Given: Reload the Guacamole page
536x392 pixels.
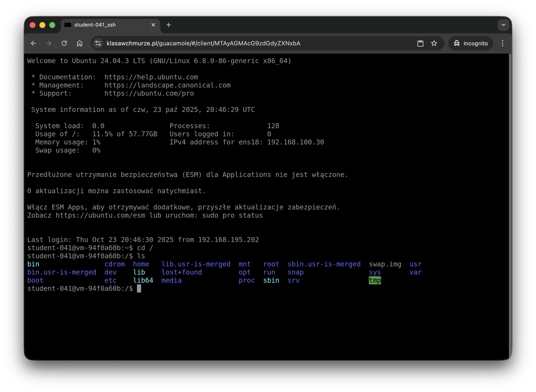Looking at the screenshot, I should [x=64, y=43].
